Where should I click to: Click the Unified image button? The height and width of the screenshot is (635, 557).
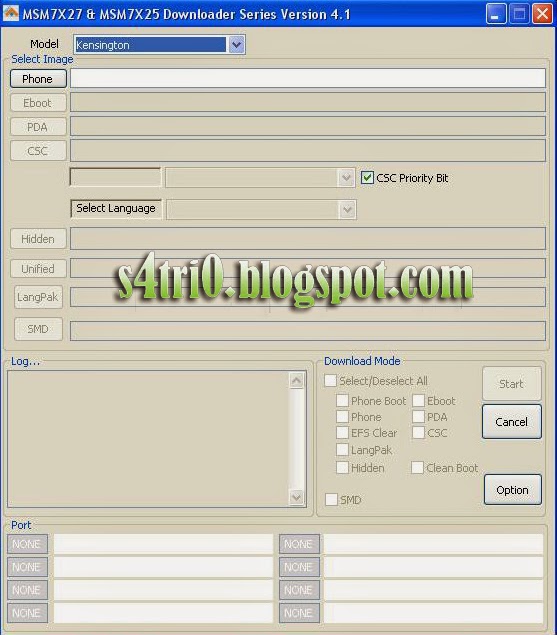[38, 268]
